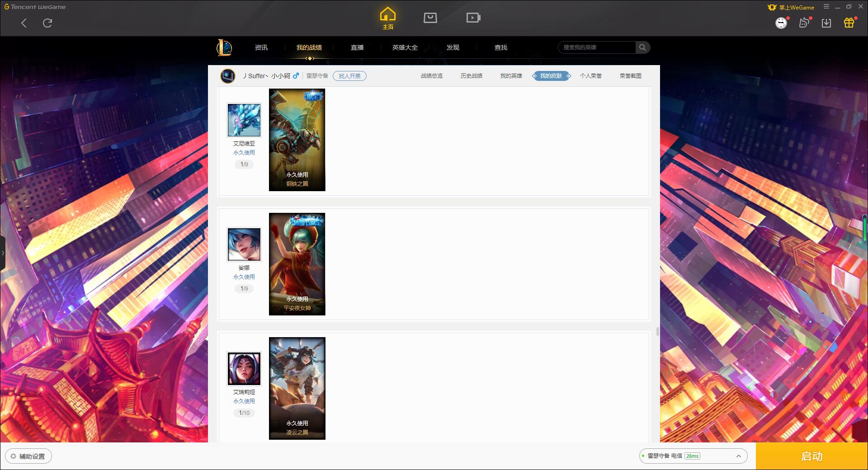Click the 娑娜 champion name text
Viewport: 868px width, 470px height.
pos(244,268)
